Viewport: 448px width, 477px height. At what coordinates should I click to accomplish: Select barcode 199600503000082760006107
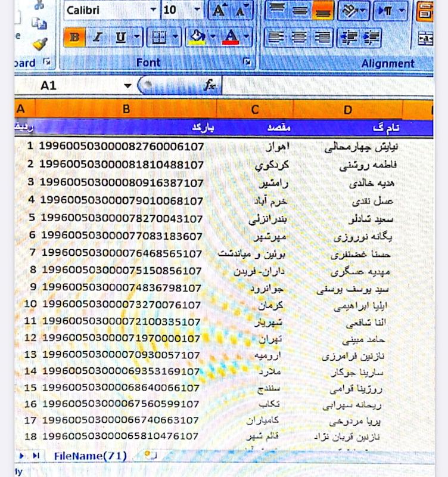(x=122, y=147)
